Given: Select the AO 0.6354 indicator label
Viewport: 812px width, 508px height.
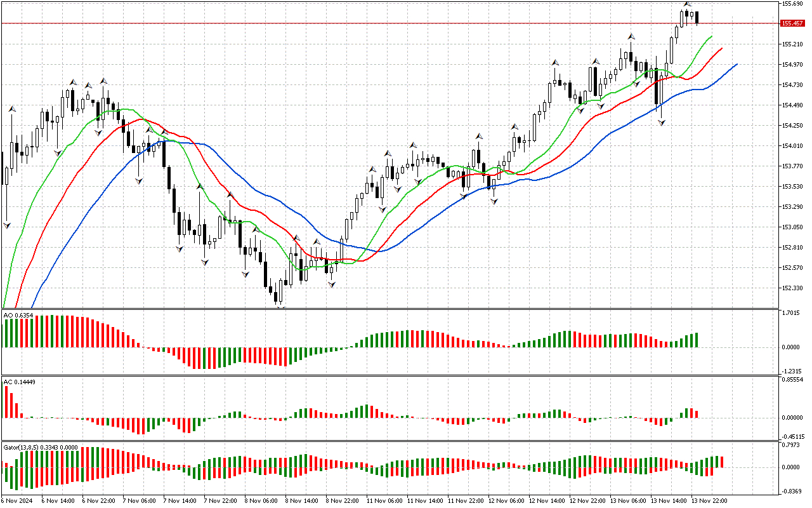Looking at the screenshot, I should tap(18, 315).
